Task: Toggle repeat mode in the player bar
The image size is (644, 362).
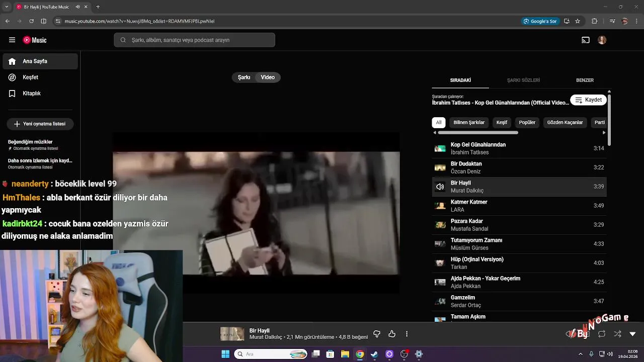Action: tap(602, 334)
